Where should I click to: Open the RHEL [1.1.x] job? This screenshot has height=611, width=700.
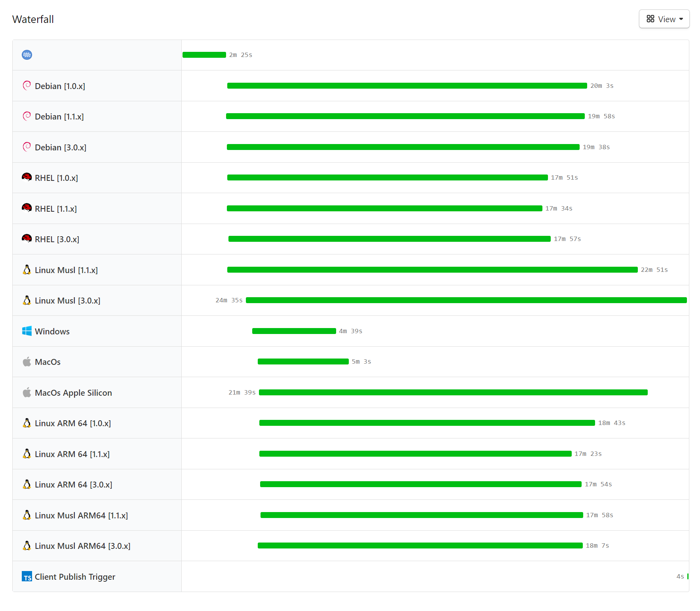55,208
